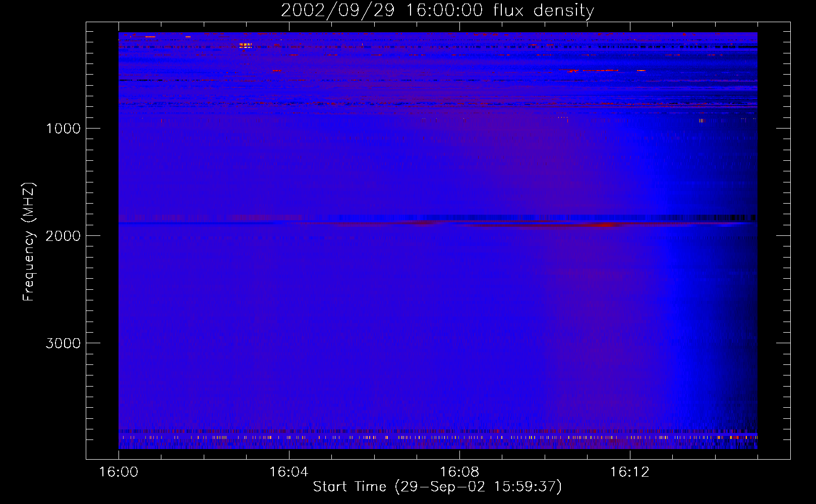Click the 16:00 time tick label

[x=119, y=472]
